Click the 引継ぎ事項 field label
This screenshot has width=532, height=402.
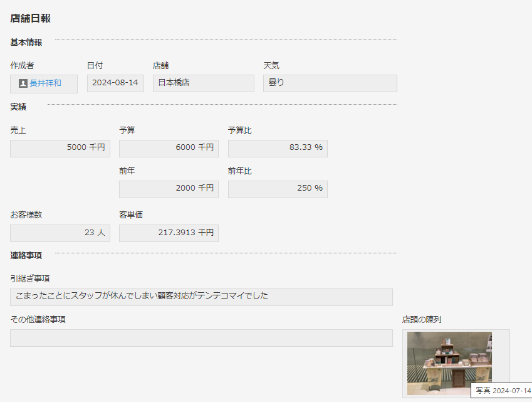30,278
